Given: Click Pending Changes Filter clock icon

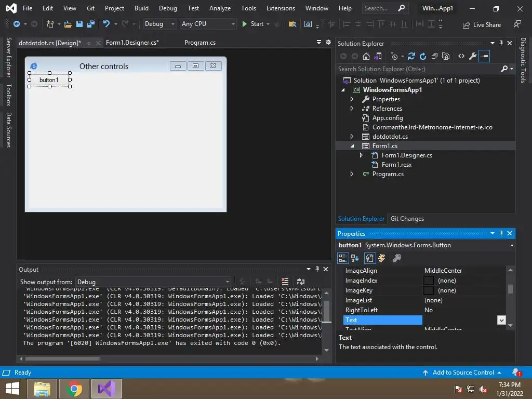Looking at the screenshot, I should click(x=394, y=56).
